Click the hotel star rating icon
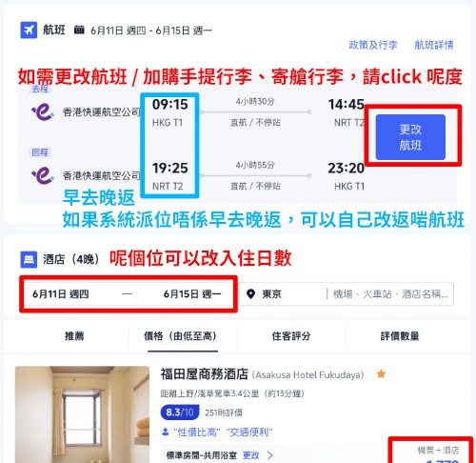 (x=381, y=374)
